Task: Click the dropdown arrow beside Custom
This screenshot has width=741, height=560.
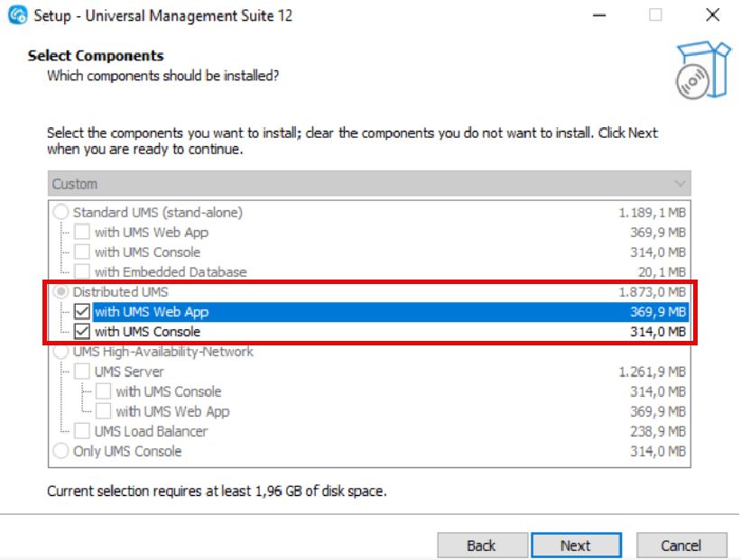Action: (683, 183)
